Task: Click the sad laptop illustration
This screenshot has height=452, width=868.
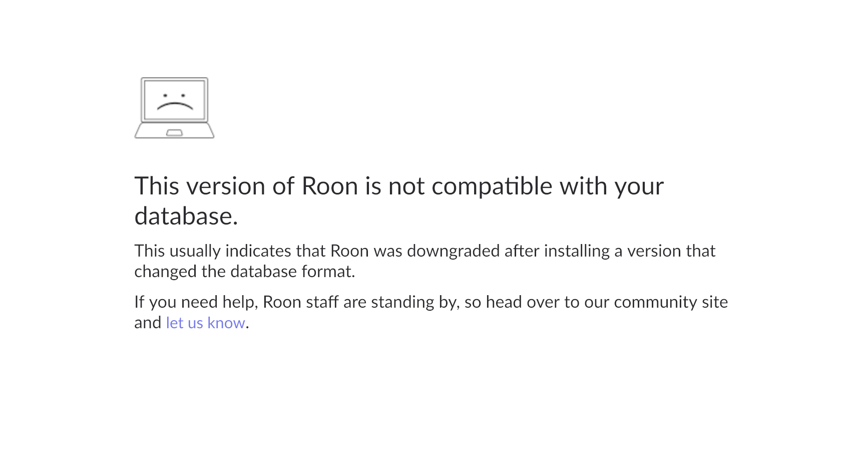Action: [x=174, y=107]
